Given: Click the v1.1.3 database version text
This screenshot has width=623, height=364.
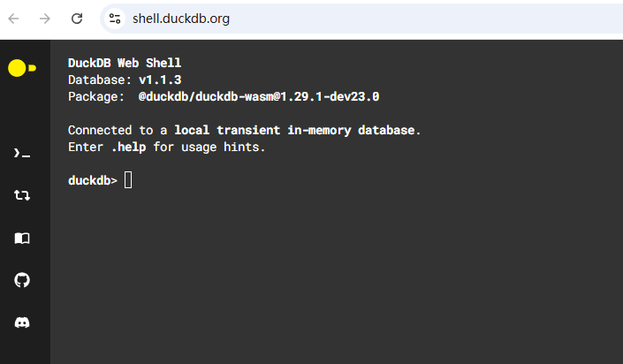Looking at the screenshot, I should (x=160, y=80).
